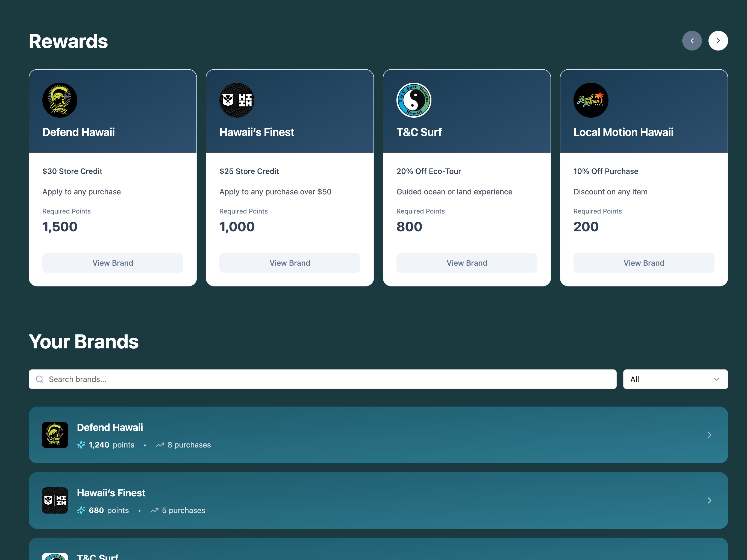Expand Defend Hawaii row chevron
Viewport: 747px width, 560px height.
709,435
